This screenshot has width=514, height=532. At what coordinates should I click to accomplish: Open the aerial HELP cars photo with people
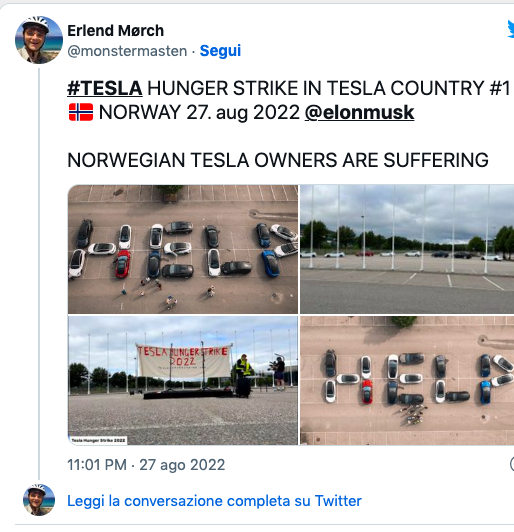pyautogui.click(x=183, y=249)
